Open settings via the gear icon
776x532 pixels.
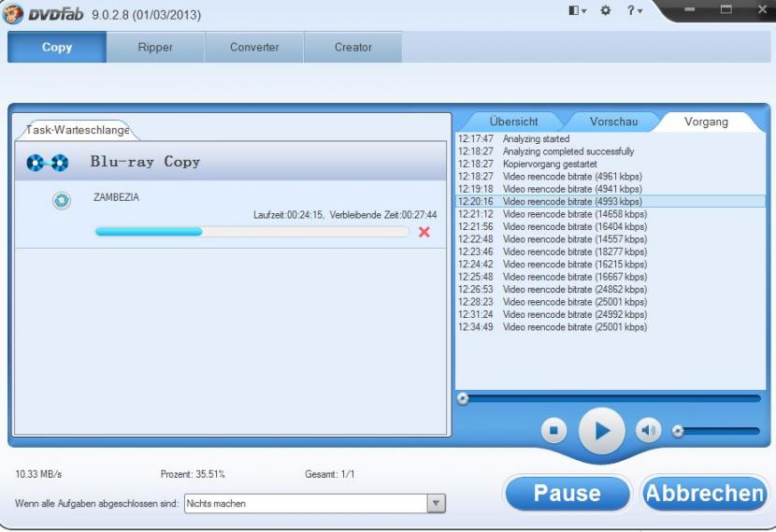point(605,10)
